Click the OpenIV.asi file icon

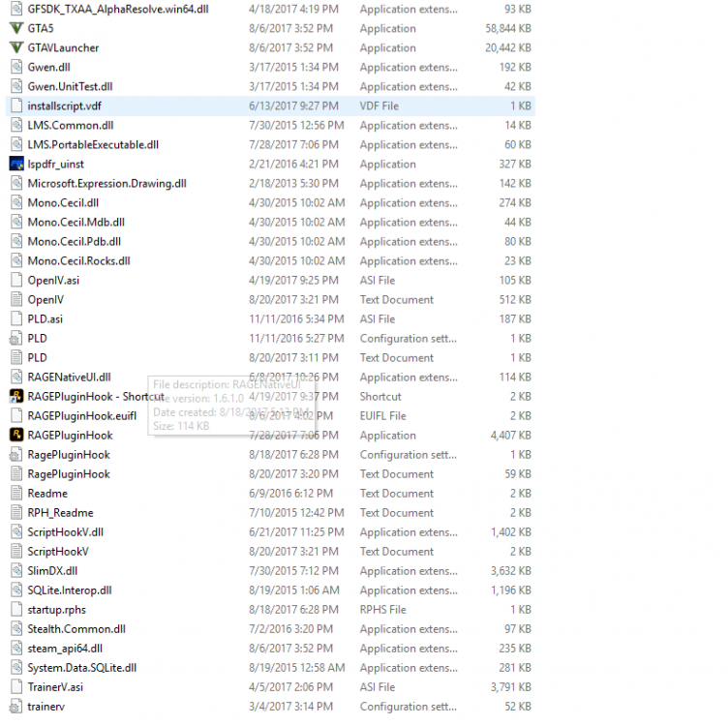click(x=16, y=280)
